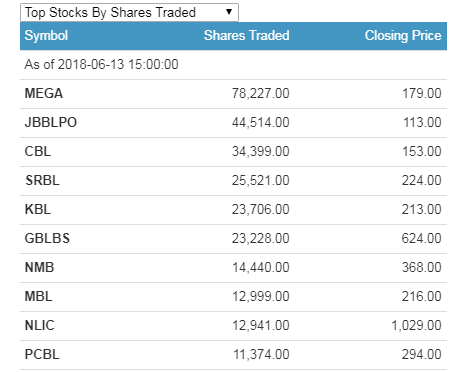The height and width of the screenshot is (372, 451).
Task: Open the MEGA stock symbol
Action: click(x=44, y=93)
